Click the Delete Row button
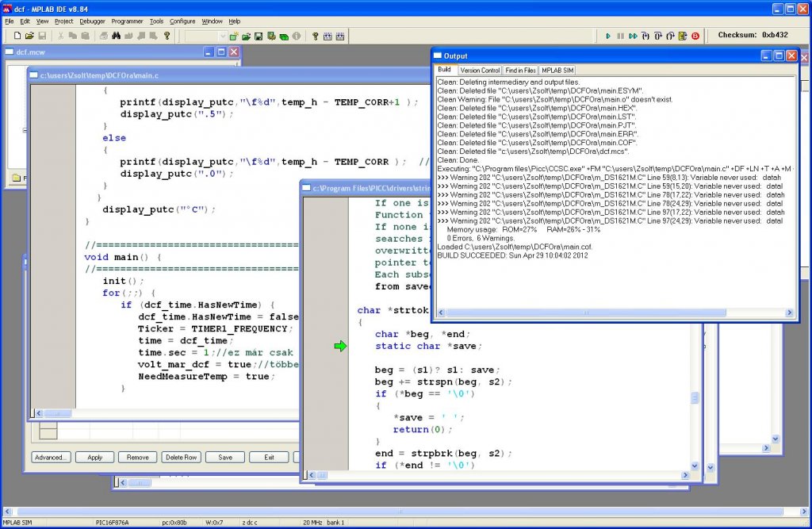The height and width of the screenshot is (529, 812). 181,457
